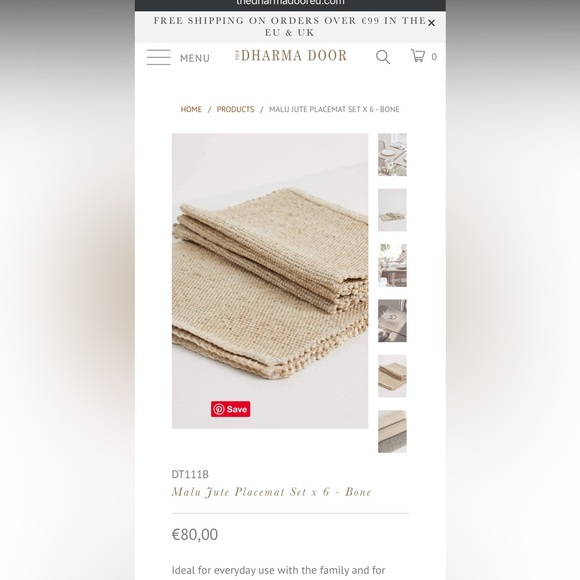Click the free shipping announcement text
Image resolution: width=580 pixels, height=580 pixels.
tap(290, 26)
